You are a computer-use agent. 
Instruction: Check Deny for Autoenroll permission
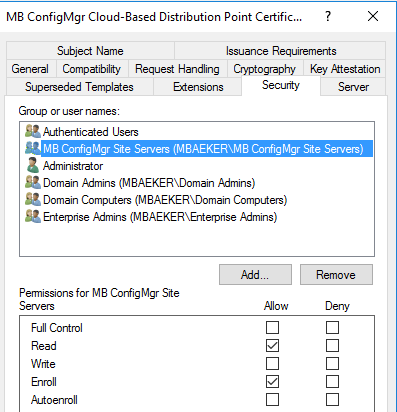(332, 400)
